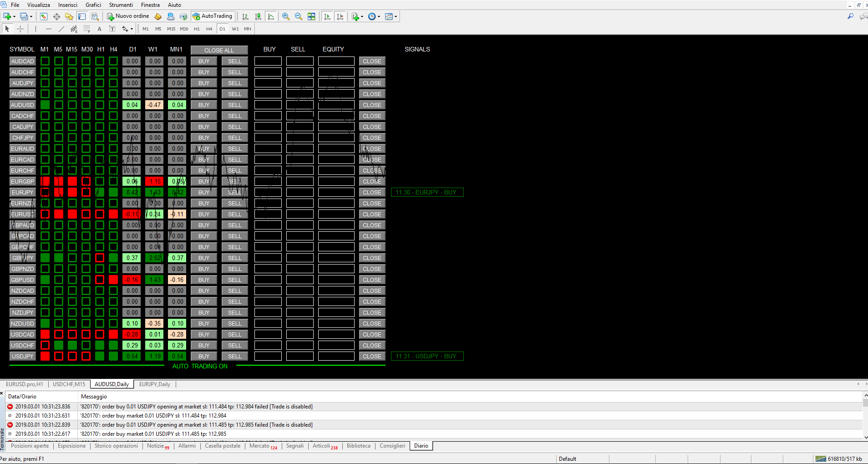
Task: Click the zoom out magnifier icon
Action: (x=298, y=16)
